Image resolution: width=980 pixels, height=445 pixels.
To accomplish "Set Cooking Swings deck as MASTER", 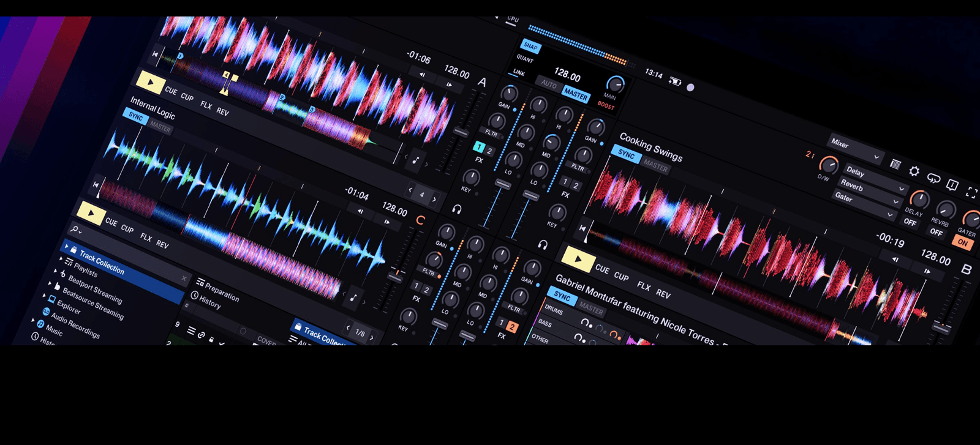I will click(655, 166).
